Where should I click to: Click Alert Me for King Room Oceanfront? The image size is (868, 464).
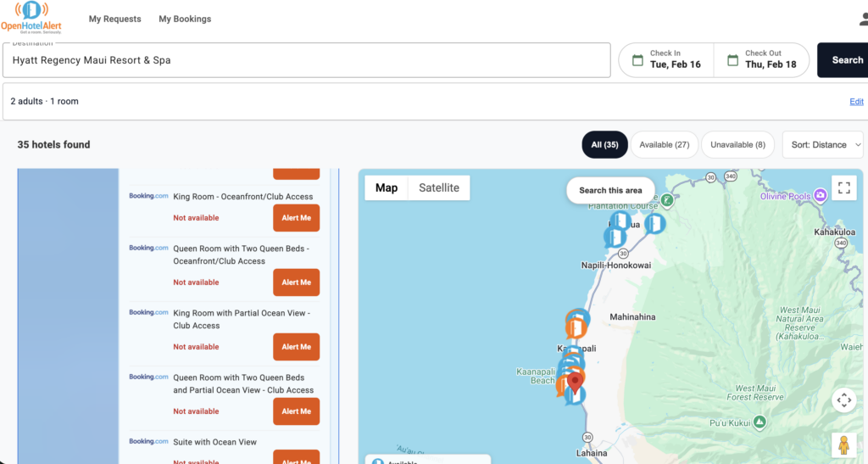coord(296,218)
